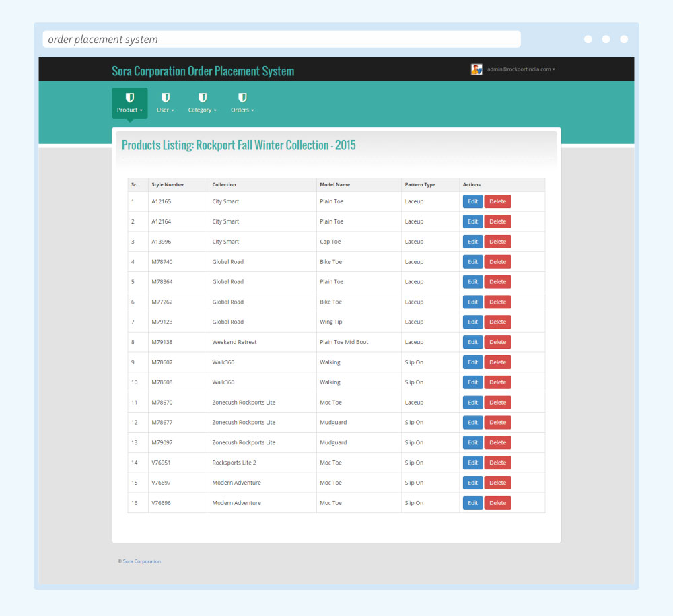
Task: Delete product M78670
Action: point(497,403)
